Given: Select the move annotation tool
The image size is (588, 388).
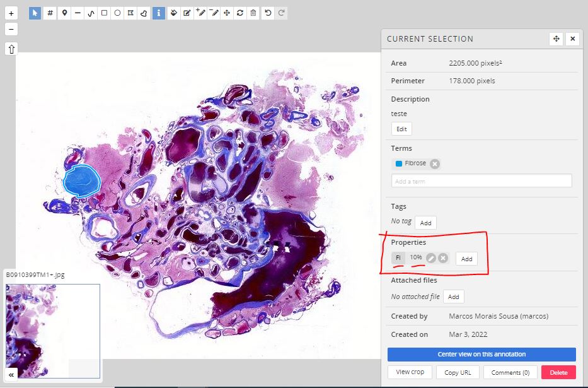Looking at the screenshot, I should (227, 13).
